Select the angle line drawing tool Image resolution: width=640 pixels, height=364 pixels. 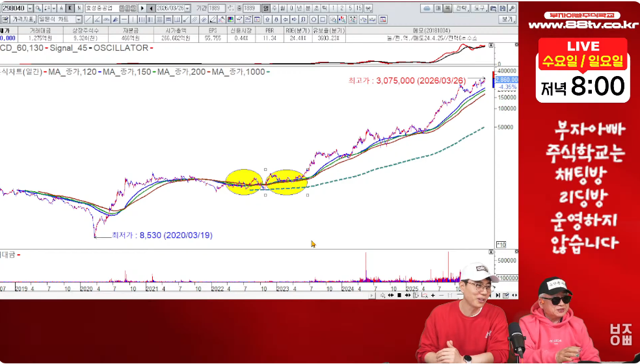(97, 19)
